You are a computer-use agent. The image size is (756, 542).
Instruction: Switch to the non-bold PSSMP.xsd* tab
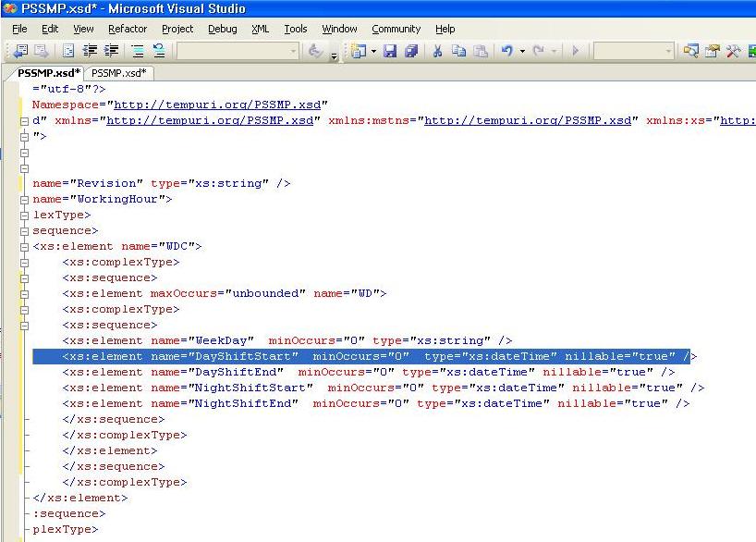(x=118, y=73)
